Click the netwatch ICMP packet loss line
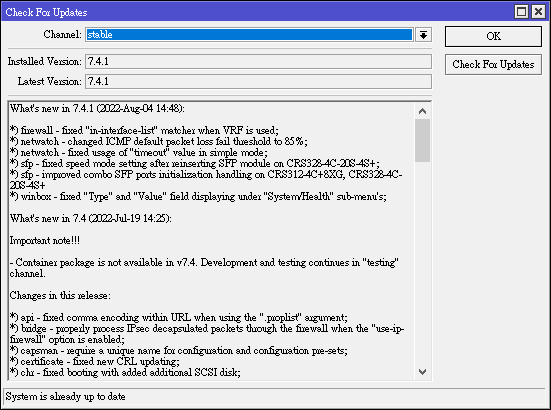551x410 pixels. (x=158, y=141)
